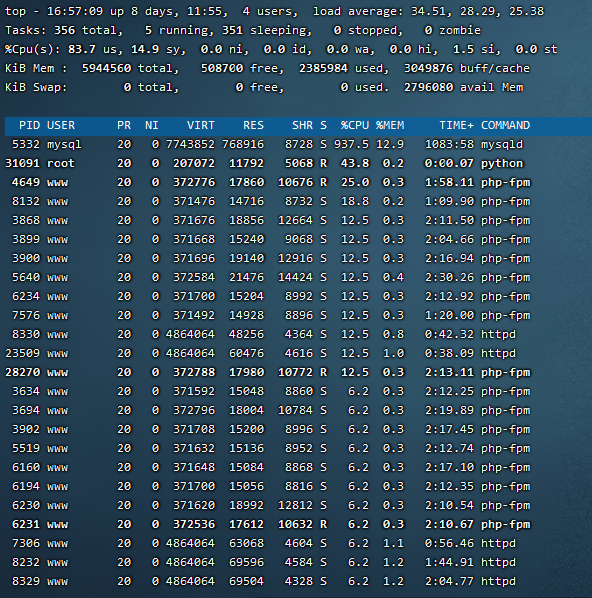Screen dimensions: 592x598
Task: Select the RES column header
Action: click(253, 125)
